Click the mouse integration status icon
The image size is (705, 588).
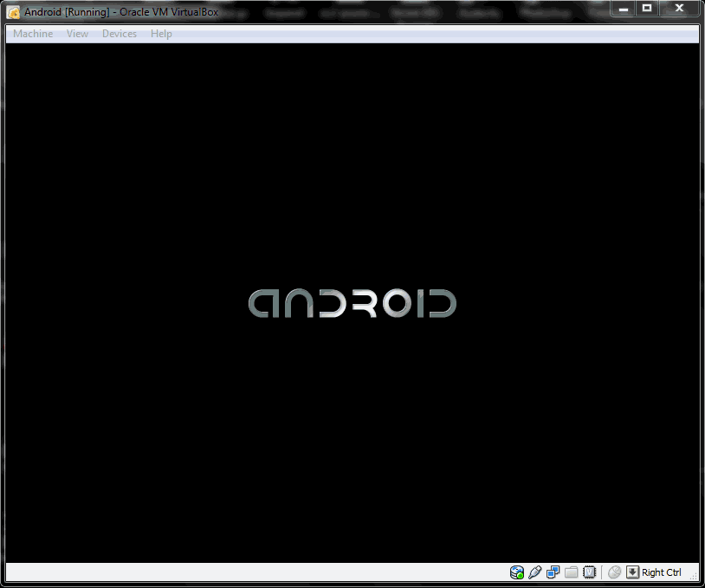(614, 572)
